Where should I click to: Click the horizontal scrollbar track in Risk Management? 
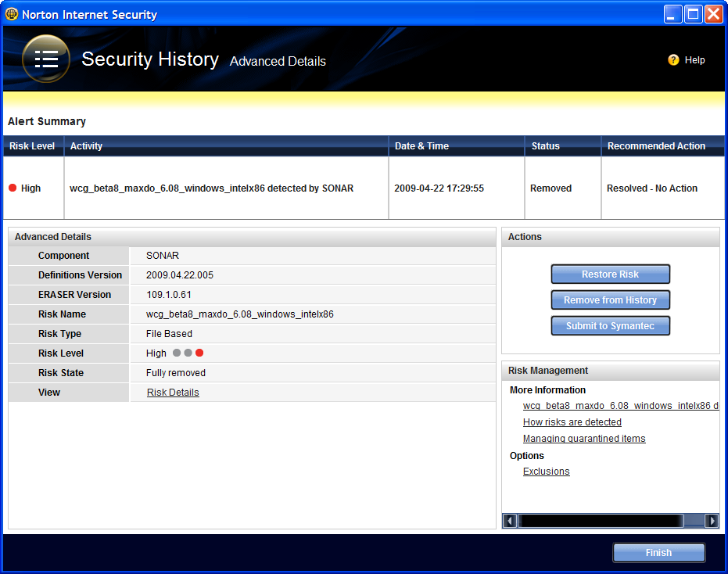pyautogui.click(x=601, y=521)
